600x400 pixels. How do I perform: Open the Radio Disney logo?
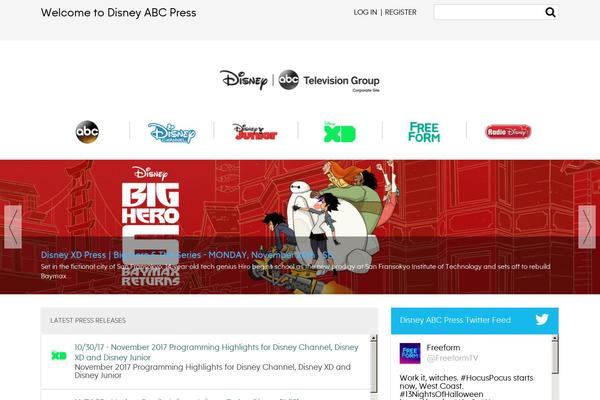(508, 132)
